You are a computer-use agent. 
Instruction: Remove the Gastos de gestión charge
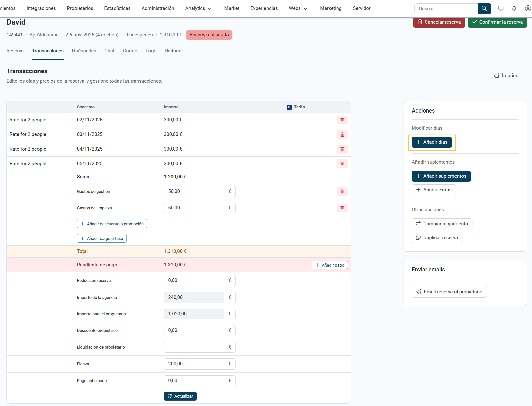click(x=342, y=191)
